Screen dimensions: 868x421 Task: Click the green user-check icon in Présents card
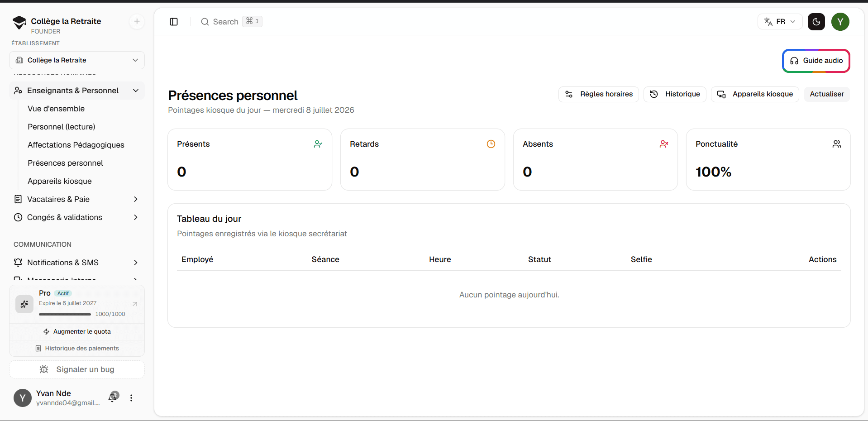click(318, 144)
